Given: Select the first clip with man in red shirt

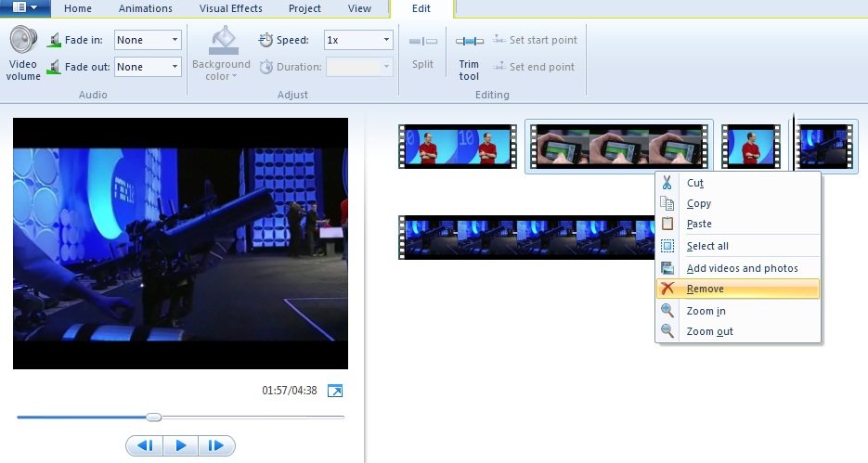Looking at the screenshot, I should tap(458, 147).
